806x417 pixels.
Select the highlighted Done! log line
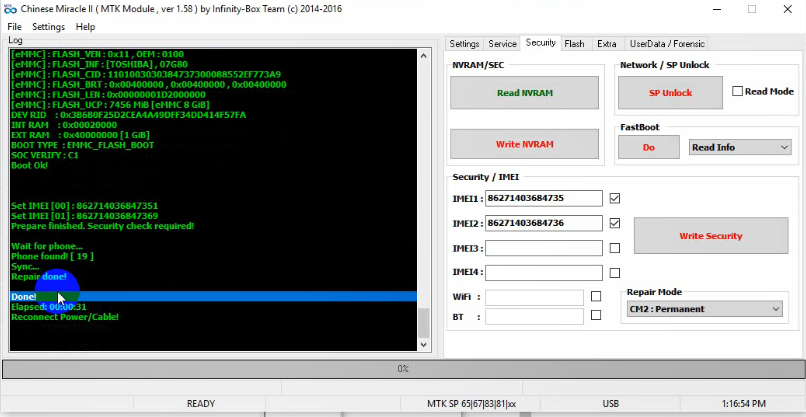pyautogui.click(x=213, y=297)
